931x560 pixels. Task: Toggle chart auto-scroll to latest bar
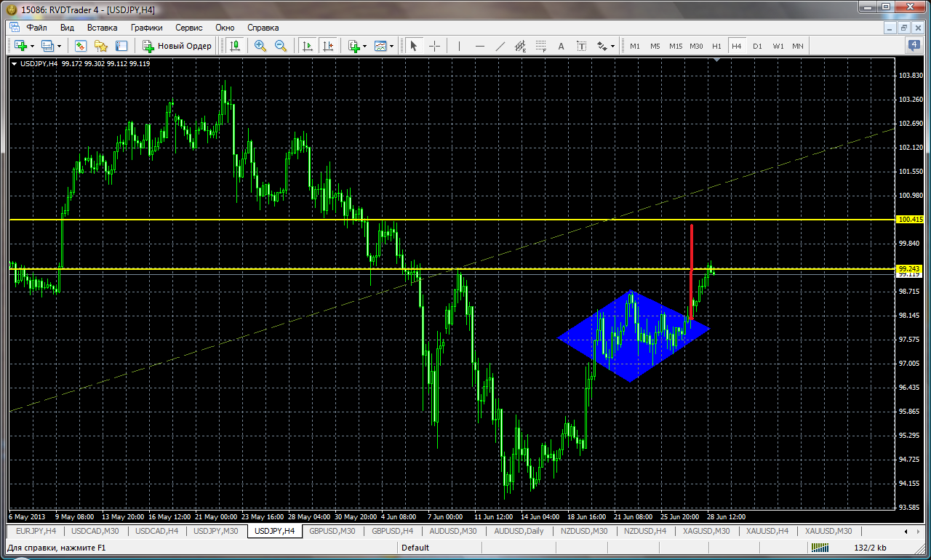pyautogui.click(x=308, y=46)
